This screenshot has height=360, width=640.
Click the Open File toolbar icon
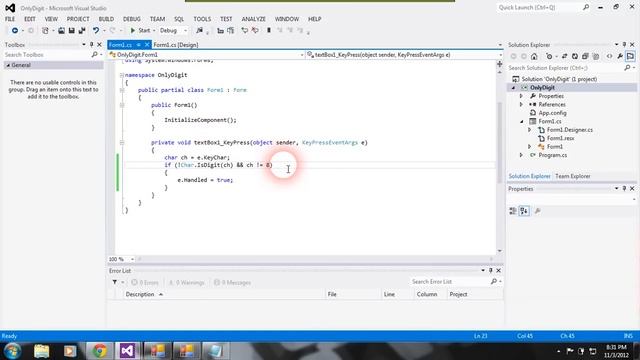[x=61, y=31]
